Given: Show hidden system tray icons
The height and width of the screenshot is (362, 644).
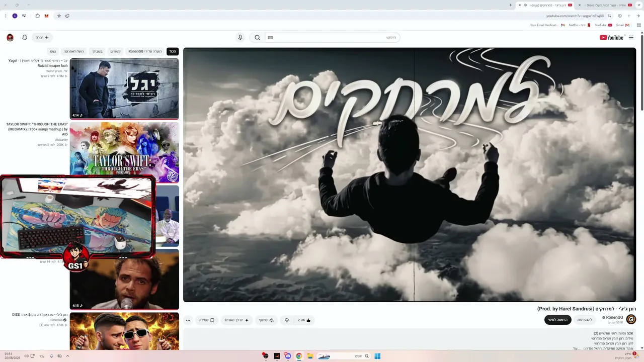Looking at the screenshot, I should click(x=67, y=356).
